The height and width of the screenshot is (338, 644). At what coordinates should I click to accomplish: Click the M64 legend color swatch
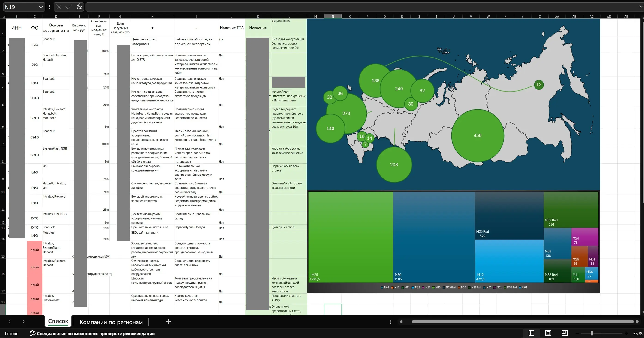(520, 287)
